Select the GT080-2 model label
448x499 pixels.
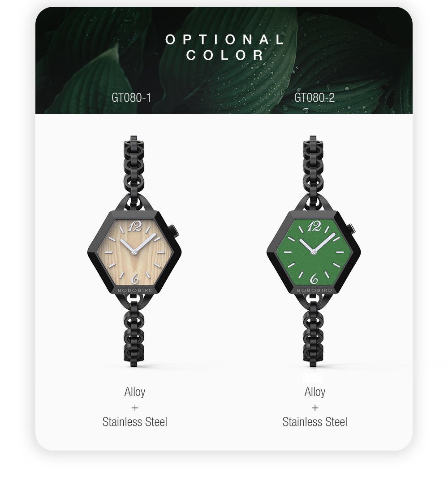(314, 97)
